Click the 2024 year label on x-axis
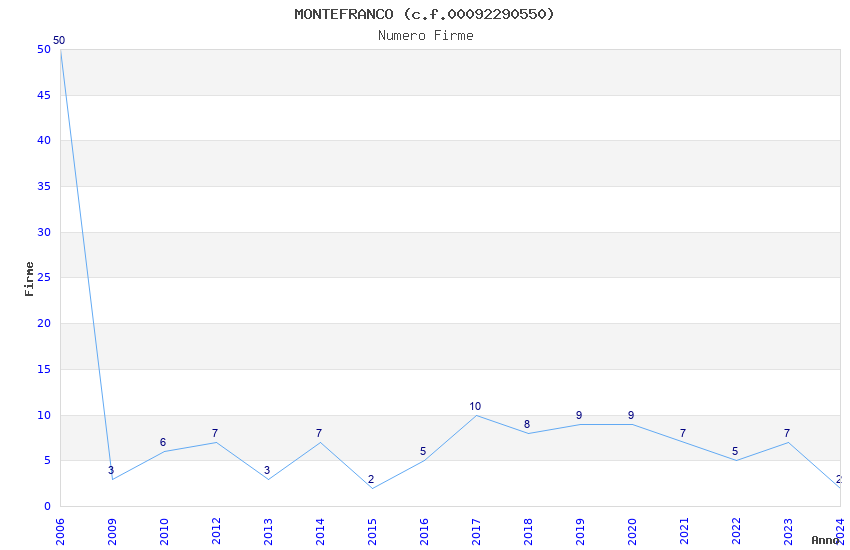 [x=841, y=532]
